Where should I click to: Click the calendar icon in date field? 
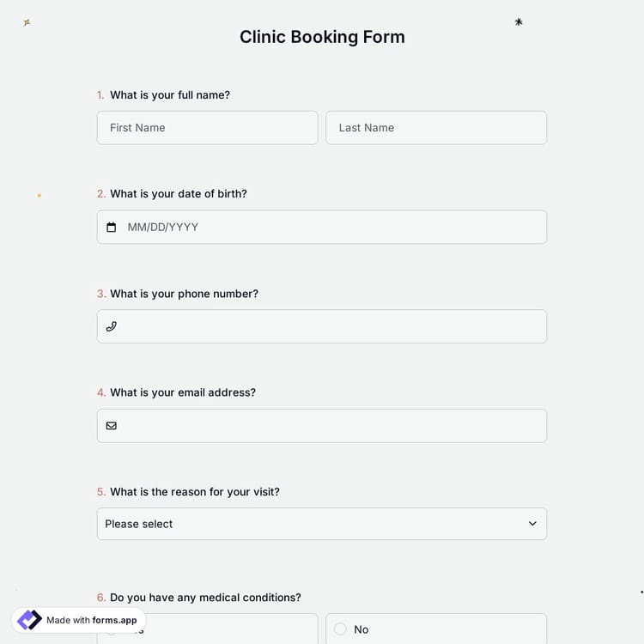coord(111,228)
